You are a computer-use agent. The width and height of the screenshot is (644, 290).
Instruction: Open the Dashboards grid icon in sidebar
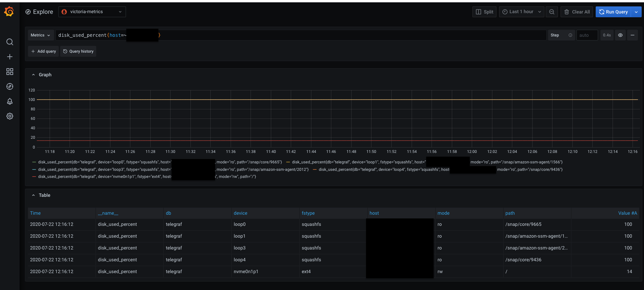(10, 72)
